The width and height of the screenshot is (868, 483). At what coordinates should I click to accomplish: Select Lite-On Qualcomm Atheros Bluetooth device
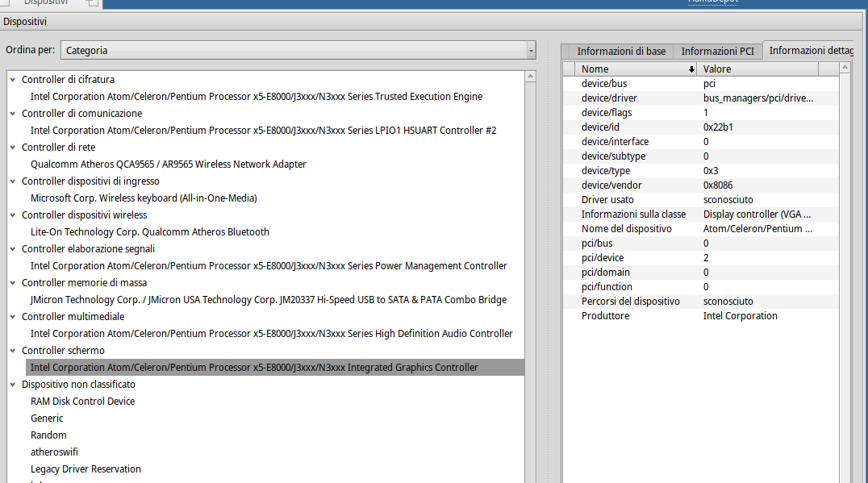[149, 231]
